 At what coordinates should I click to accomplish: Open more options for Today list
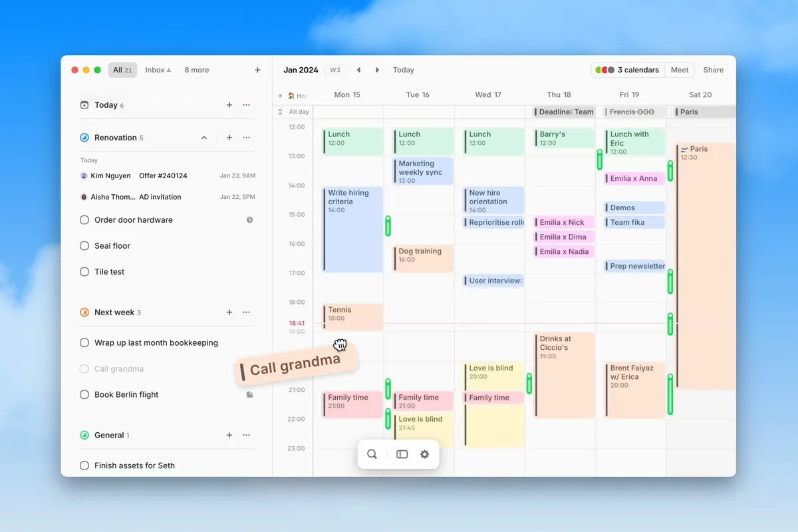247,105
